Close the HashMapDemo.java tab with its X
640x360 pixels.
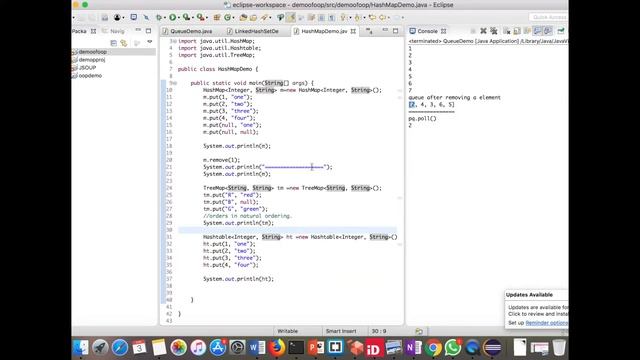tap(353, 31)
